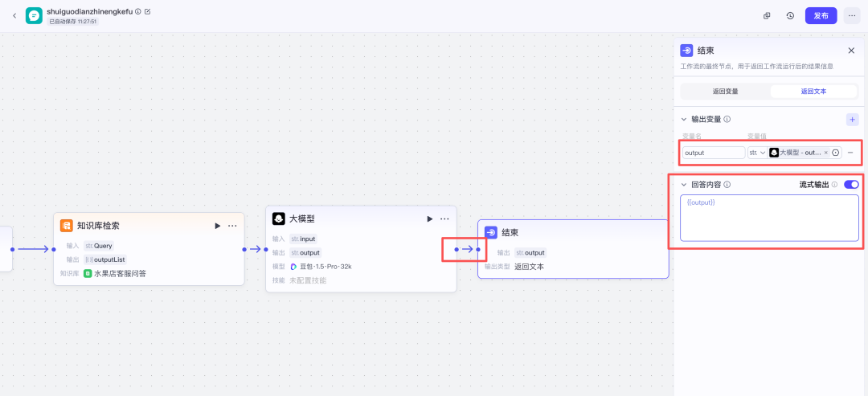The image size is (868, 396).
Task: Open the str. variable type dropdown
Action: (x=757, y=153)
